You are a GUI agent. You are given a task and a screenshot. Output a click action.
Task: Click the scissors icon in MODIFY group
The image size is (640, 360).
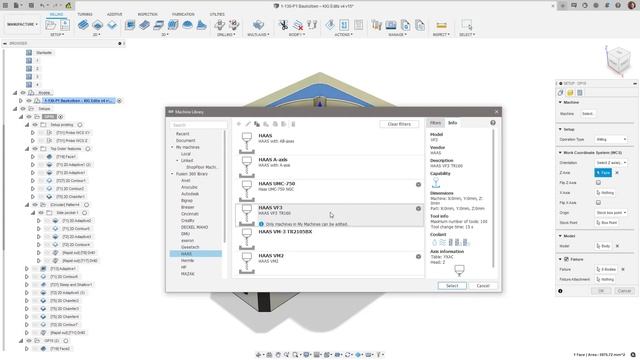283,25
